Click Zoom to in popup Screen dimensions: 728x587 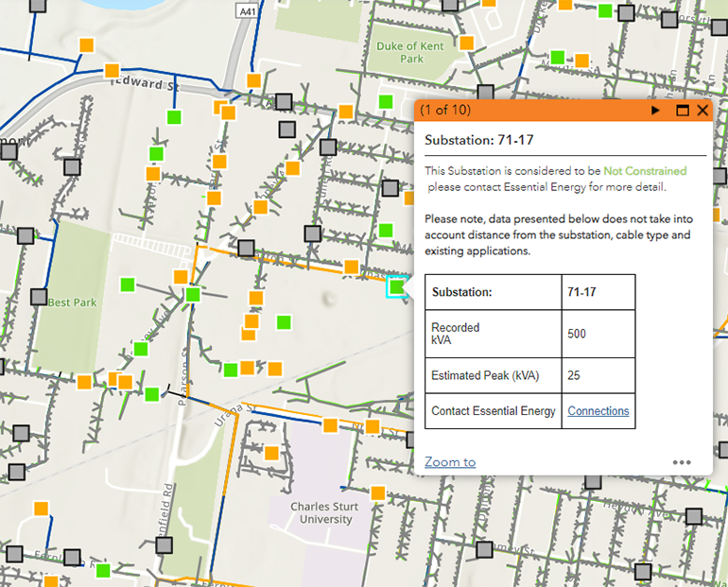(450, 462)
